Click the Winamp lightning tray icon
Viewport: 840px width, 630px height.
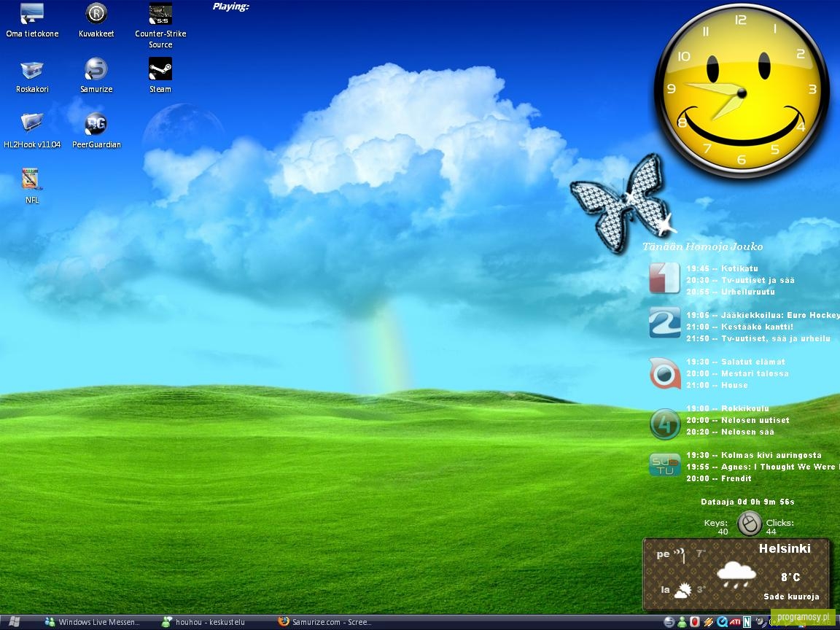[x=708, y=622]
